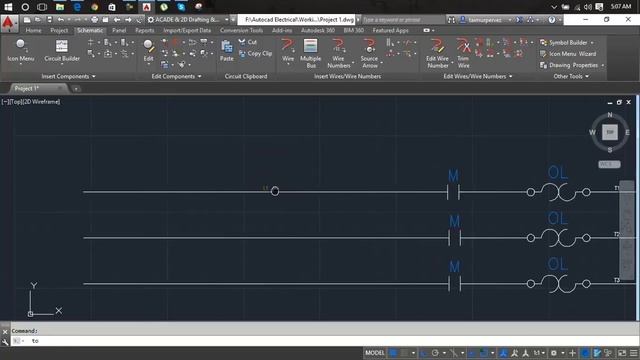The height and width of the screenshot is (360, 640).
Task: Open the AutoCAD application menu logo
Action: click(x=9, y=23)
